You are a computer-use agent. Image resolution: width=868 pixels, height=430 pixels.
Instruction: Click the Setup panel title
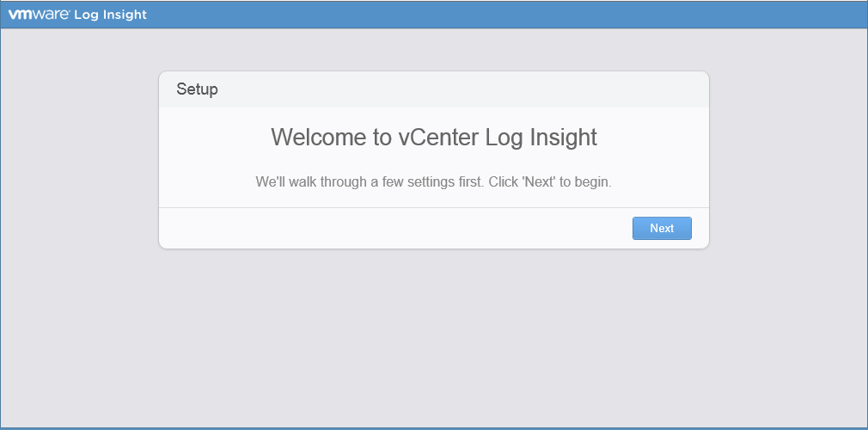(x=197, y=89)
